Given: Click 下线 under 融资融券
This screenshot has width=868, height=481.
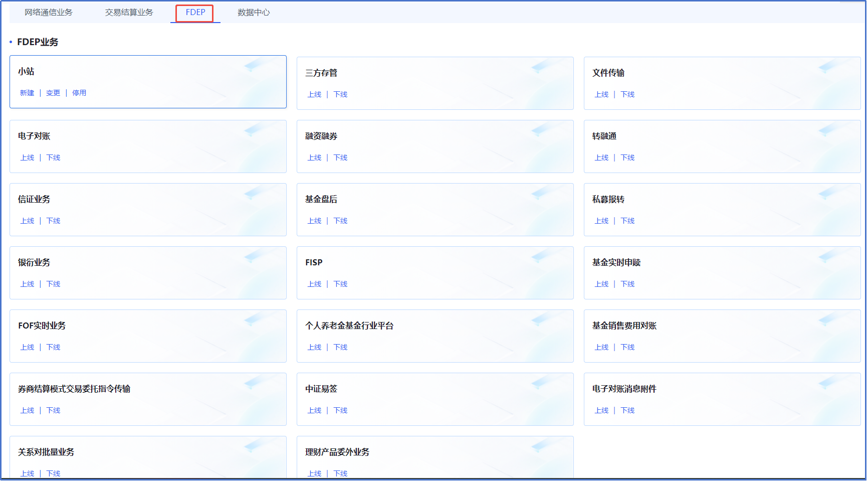Looking at the screenshot, I should click(341, 157).
